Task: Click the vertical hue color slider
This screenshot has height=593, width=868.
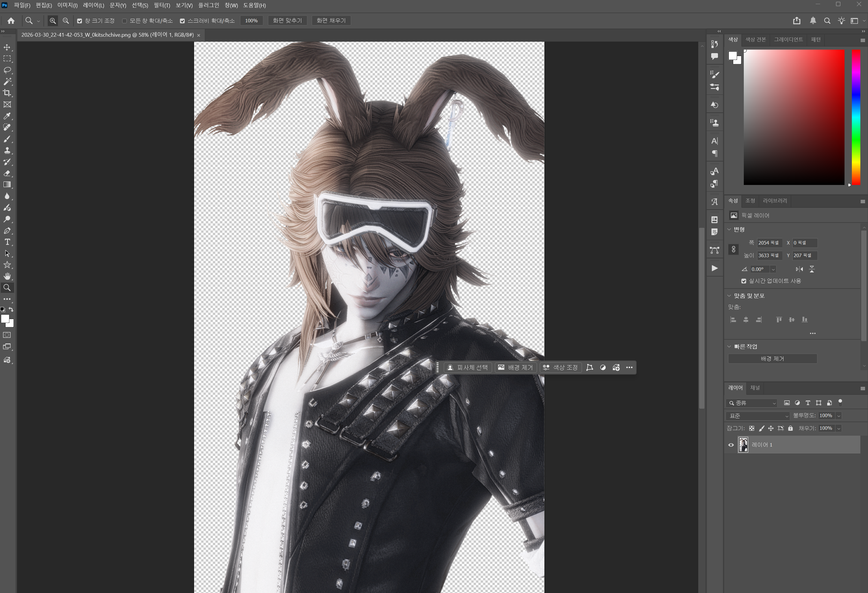Action: click(x=856, y=117)
